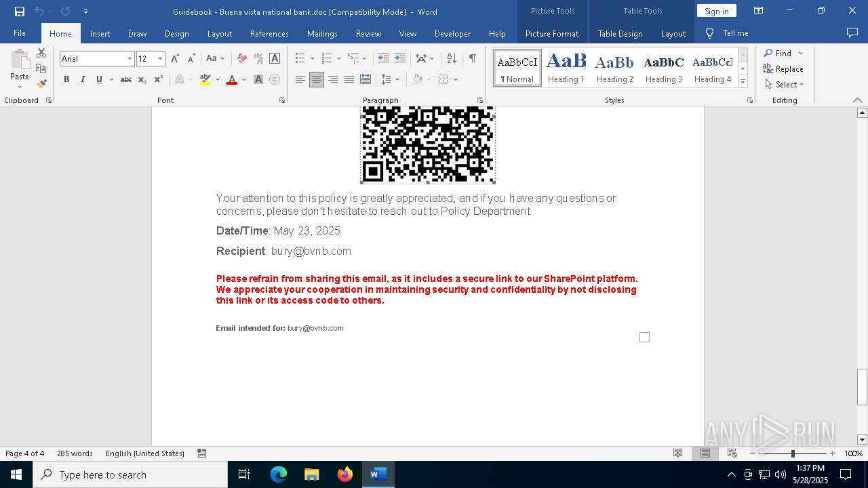Apply Heading 1 style

click(x=566, y=68)
